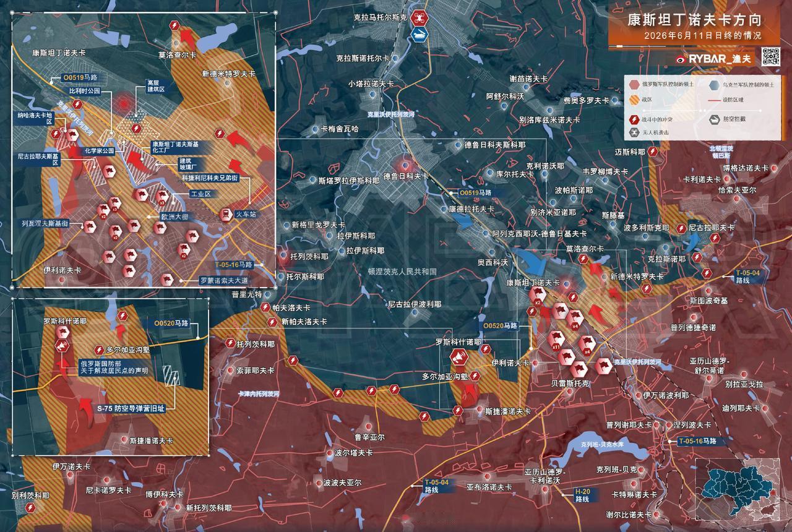792x532 pixels.
Task: Click the 卡特琳诺夫卡 town label
Action: pyautogui.click(x=634, y=494)
